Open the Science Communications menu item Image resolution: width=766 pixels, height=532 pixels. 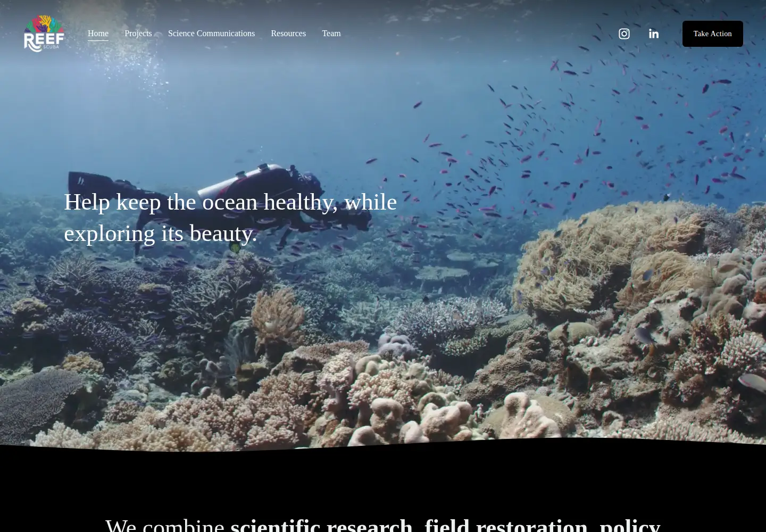tap(211, 34)
